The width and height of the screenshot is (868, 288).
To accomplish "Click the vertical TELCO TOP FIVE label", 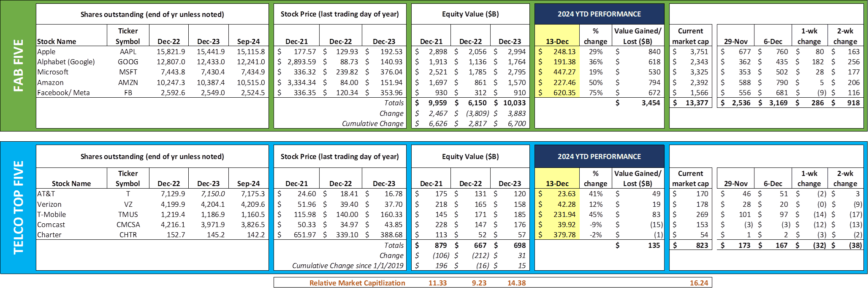I will (x=18, y=208).
